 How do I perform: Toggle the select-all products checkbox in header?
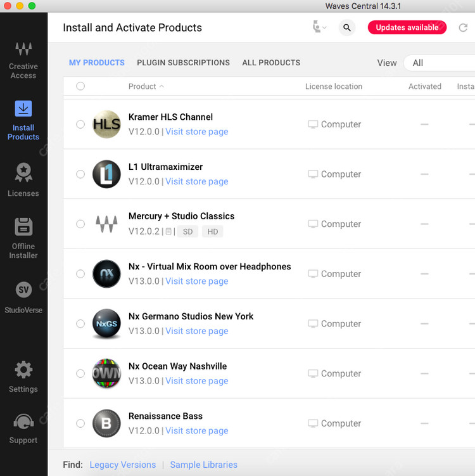click(80, 86)
